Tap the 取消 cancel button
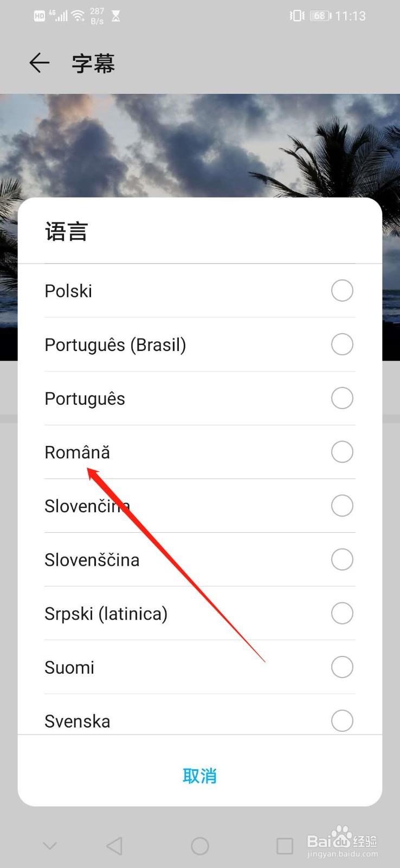Image resolution: width=400 pixels, height=868 pixels. pos(199,776)
